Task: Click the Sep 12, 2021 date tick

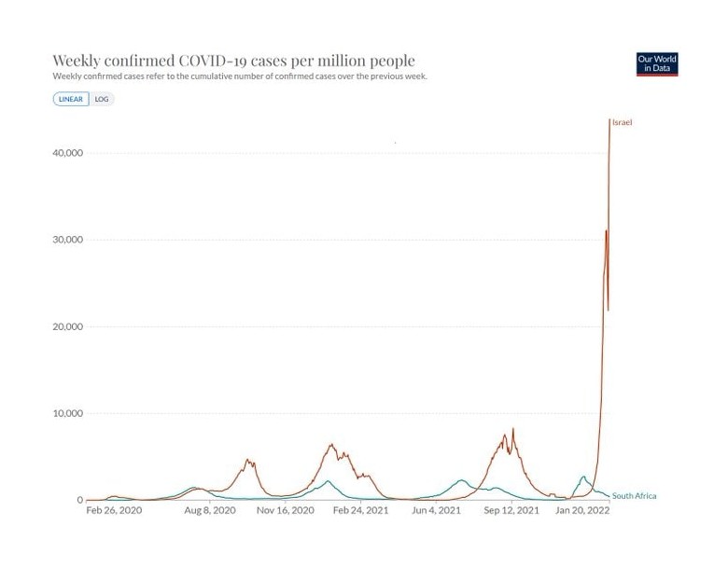Action: pos(511,510)
